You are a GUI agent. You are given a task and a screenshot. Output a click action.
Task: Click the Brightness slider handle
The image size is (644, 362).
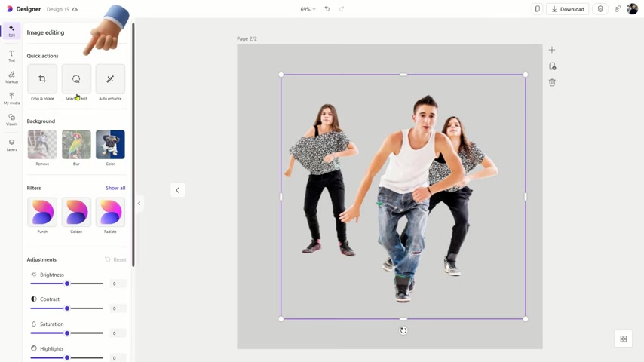pos(67,284)
